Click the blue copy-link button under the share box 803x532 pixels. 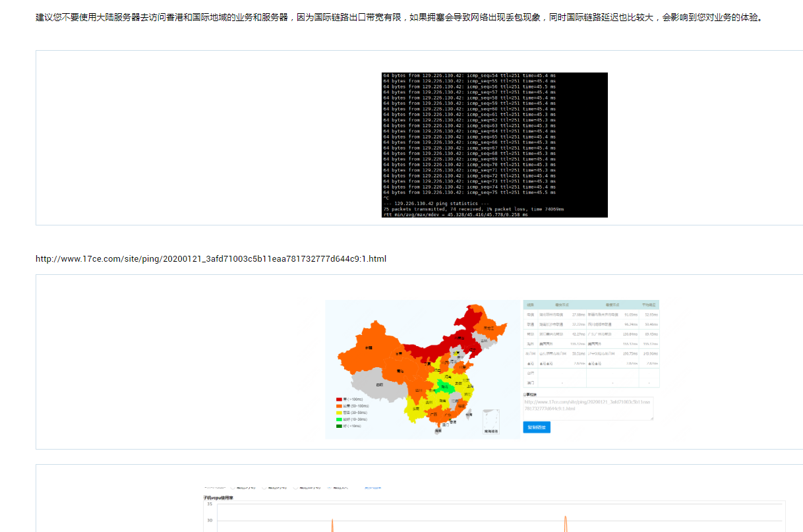pyautogui.click(x=537, y=427)
